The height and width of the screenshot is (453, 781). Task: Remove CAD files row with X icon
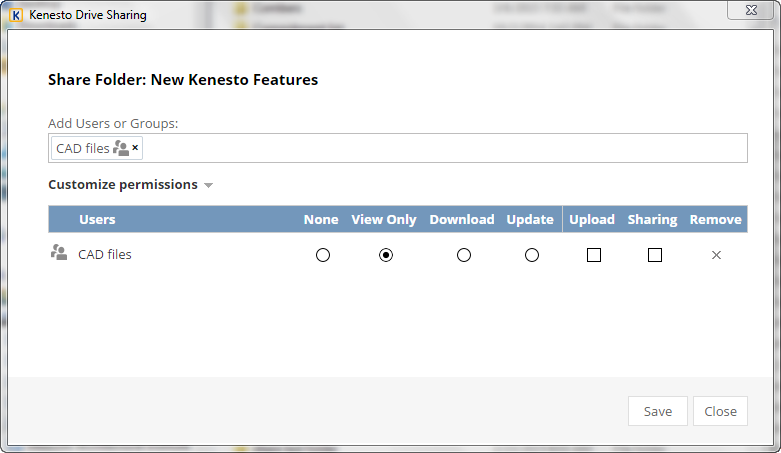point(716,255)
